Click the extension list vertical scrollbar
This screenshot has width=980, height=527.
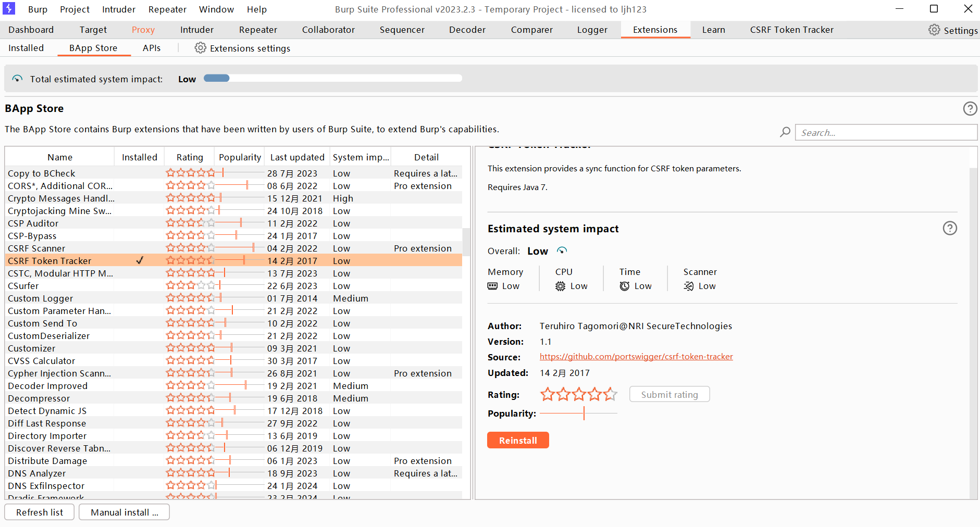coord(466,242)
